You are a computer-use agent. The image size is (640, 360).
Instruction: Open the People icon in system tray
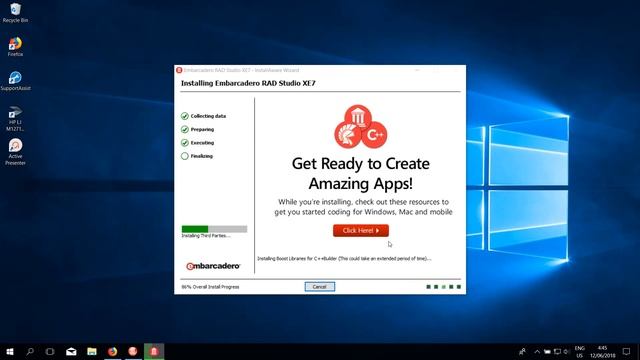(x=522, y=351)
